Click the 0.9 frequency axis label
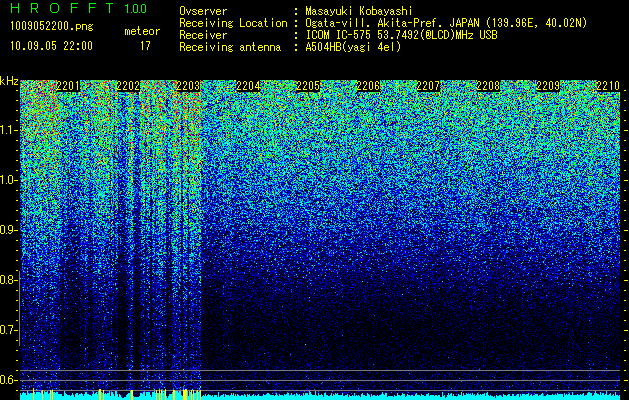Viewport: 629px width, 400px height. (x=8, y=230)
